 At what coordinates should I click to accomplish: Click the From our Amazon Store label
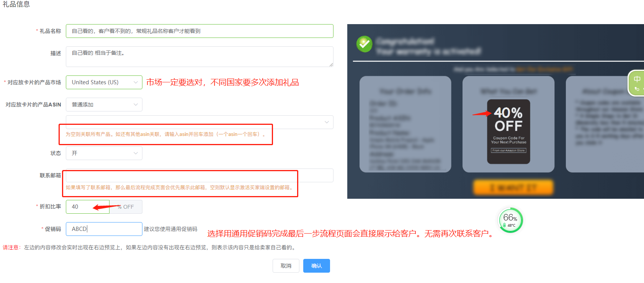point(508,150)
